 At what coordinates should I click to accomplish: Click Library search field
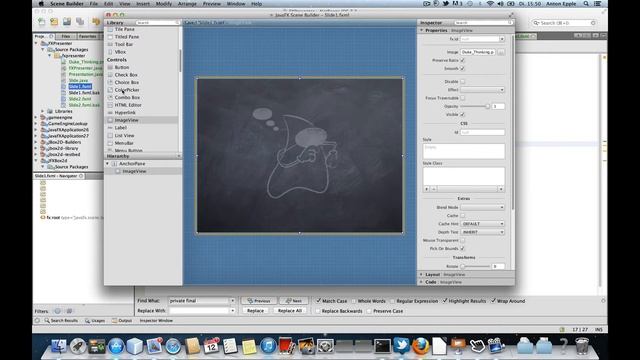coord(158,23)
